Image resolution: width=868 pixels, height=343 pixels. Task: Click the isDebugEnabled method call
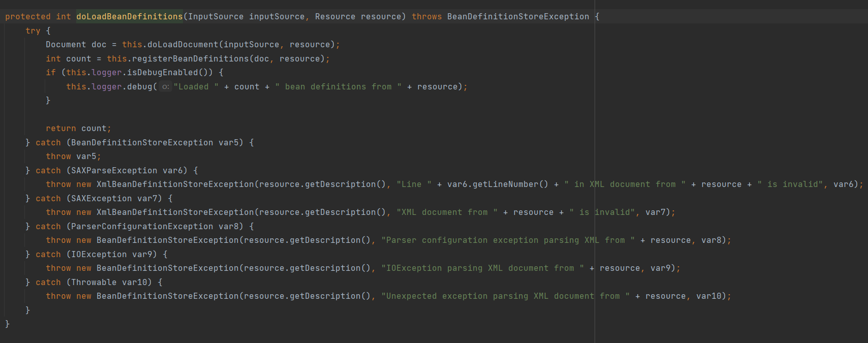click(163, 73)
